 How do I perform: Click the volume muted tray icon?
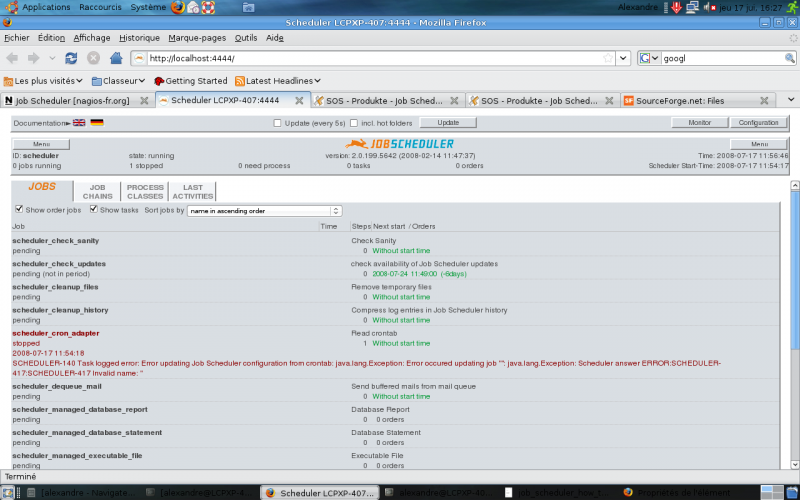click(x=709, y=7)
